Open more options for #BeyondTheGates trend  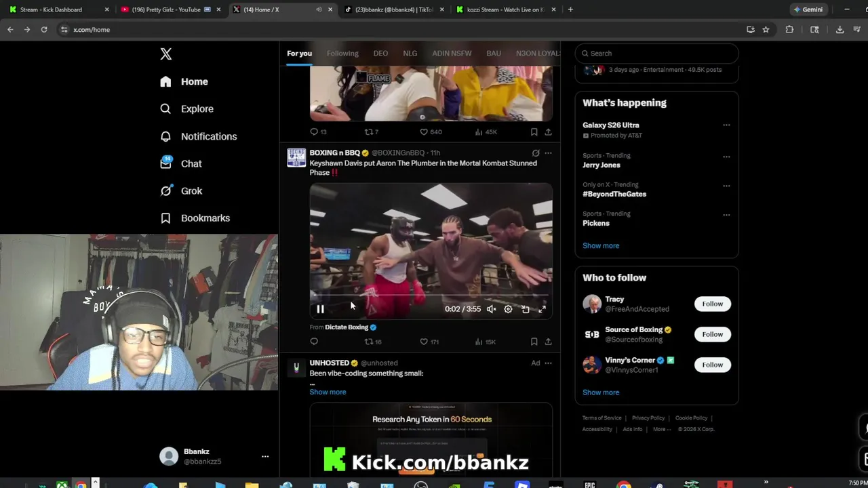pyautogui.click(x=726, y=186)
